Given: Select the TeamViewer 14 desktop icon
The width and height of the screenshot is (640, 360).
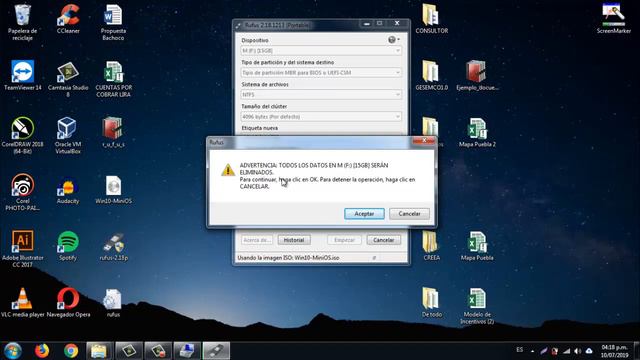Looking at the screenshot, I should [x=22, y=75].
